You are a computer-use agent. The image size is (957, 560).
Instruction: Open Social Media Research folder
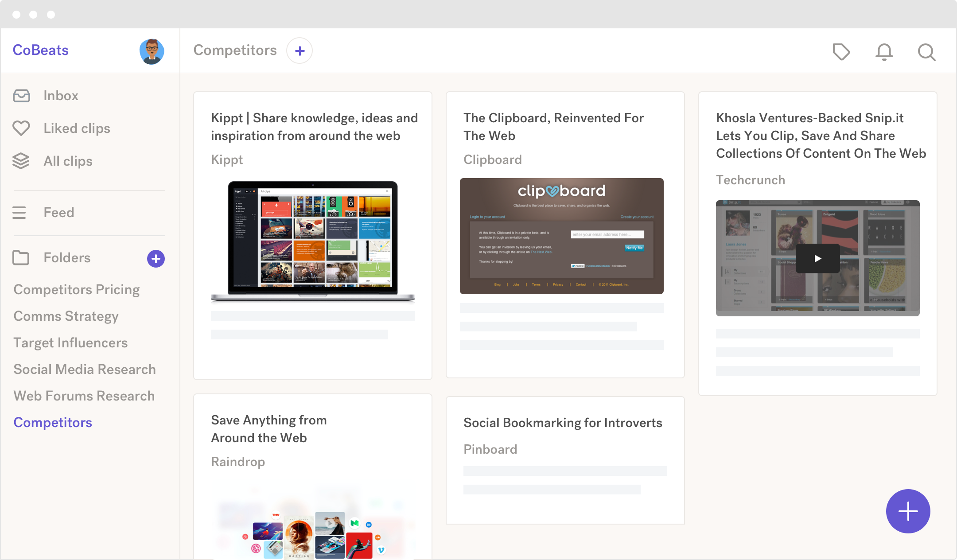(x=85, y=369)
